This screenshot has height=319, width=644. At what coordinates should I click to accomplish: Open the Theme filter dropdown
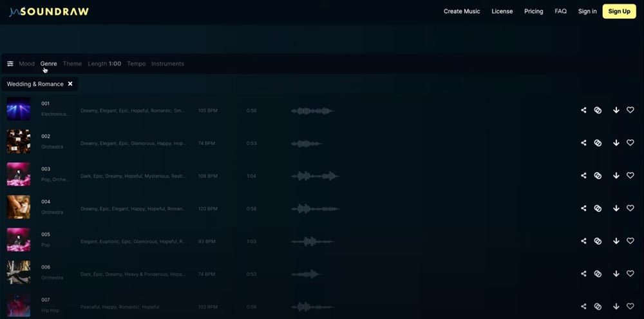[72, 64]
